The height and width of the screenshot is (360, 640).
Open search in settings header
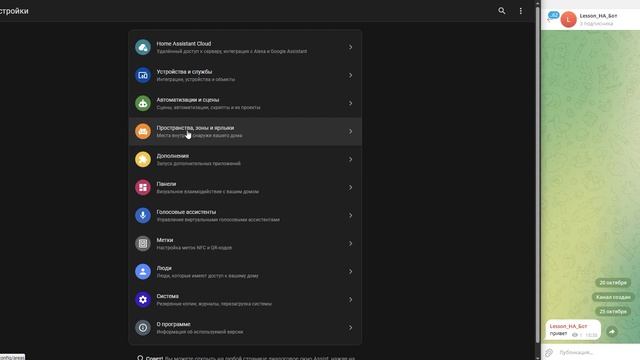[502, 11]
